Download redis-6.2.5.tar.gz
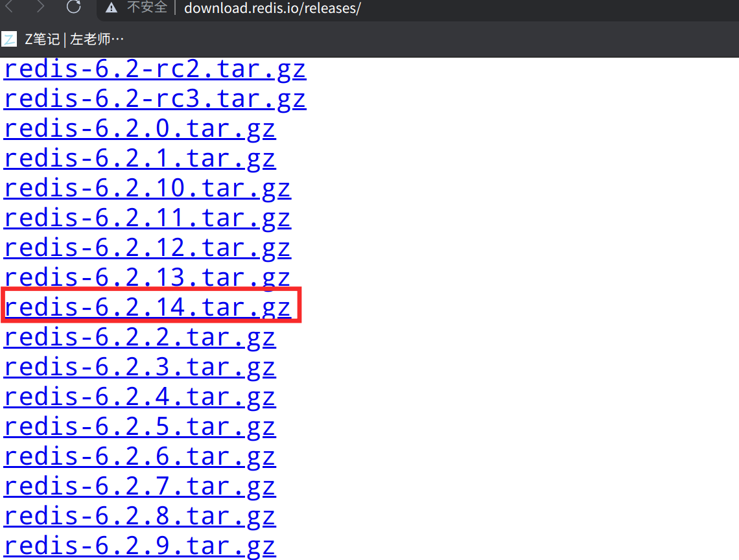Screen dimensions: 739x560 [139, 427]
